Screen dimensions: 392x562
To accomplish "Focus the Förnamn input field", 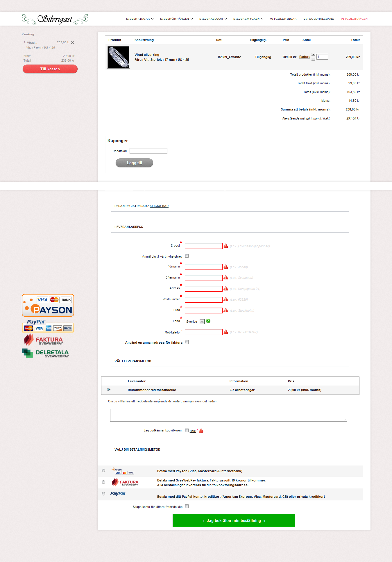I will point(204,267).
